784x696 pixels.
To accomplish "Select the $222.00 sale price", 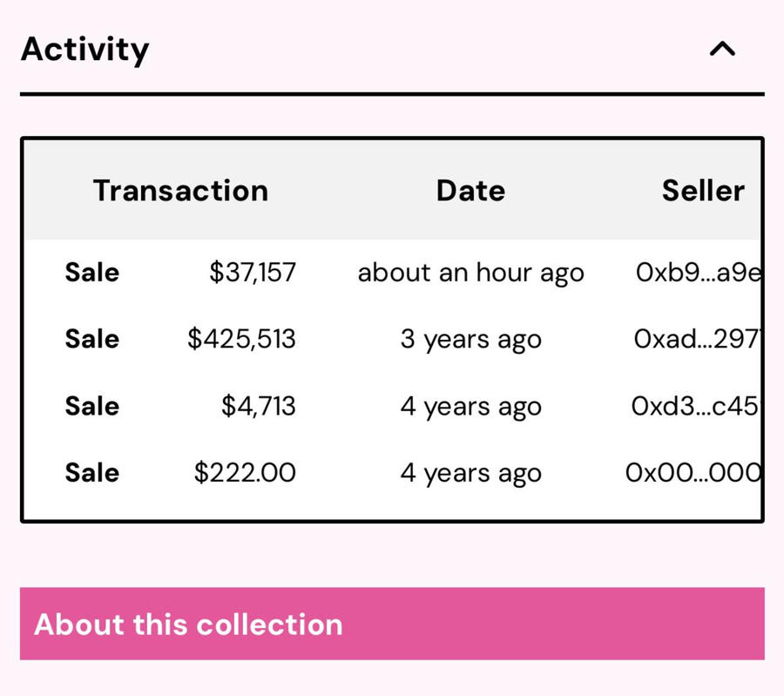I will [x=245, y=473].
